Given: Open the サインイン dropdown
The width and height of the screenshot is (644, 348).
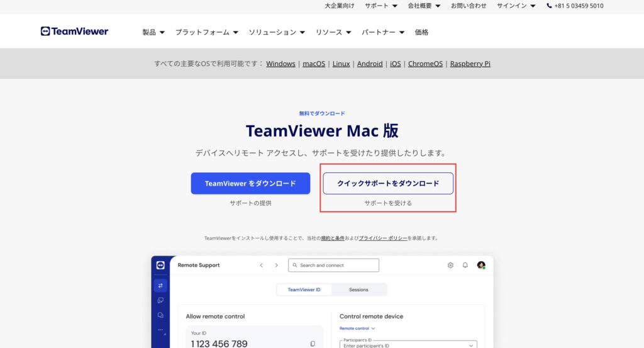Looking at the screenshot, I should point(516,6).
